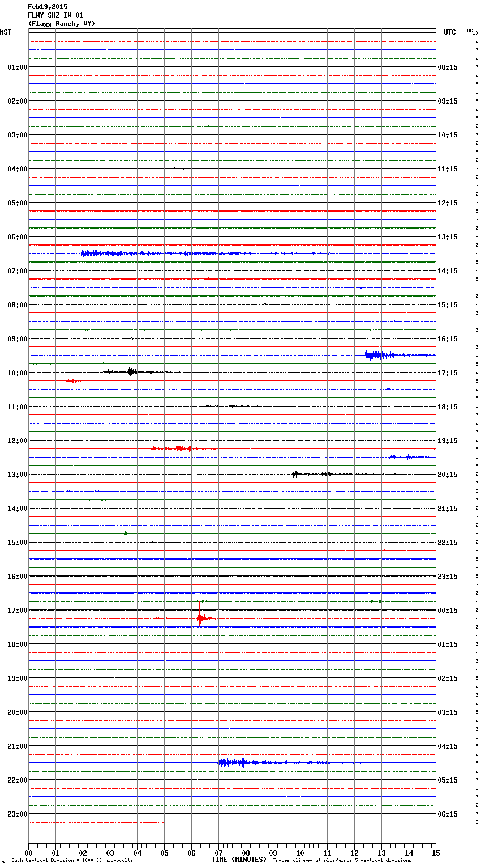
Task: Click the minute 06 axis tick label
Action: [191, 853]
